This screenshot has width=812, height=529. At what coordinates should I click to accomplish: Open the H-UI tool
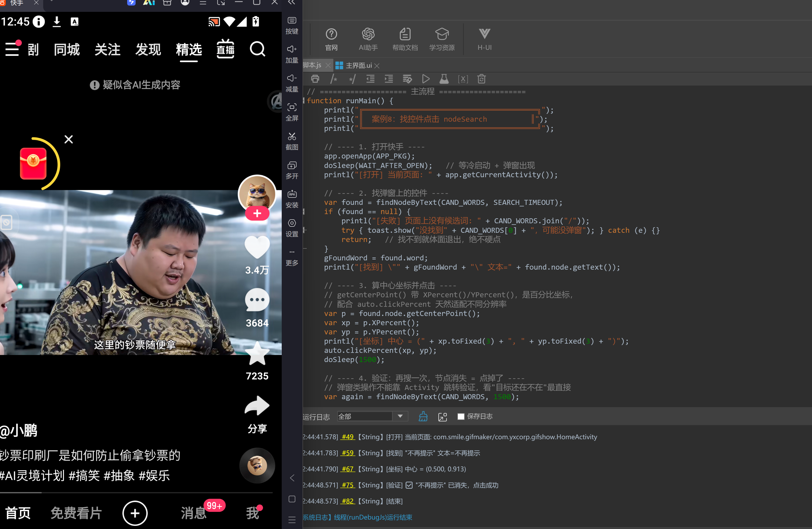[484, 39]
